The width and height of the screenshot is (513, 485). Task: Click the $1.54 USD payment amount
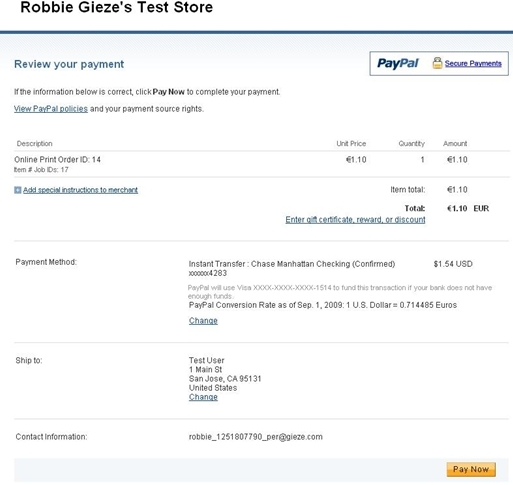click(x=453, y=264)
